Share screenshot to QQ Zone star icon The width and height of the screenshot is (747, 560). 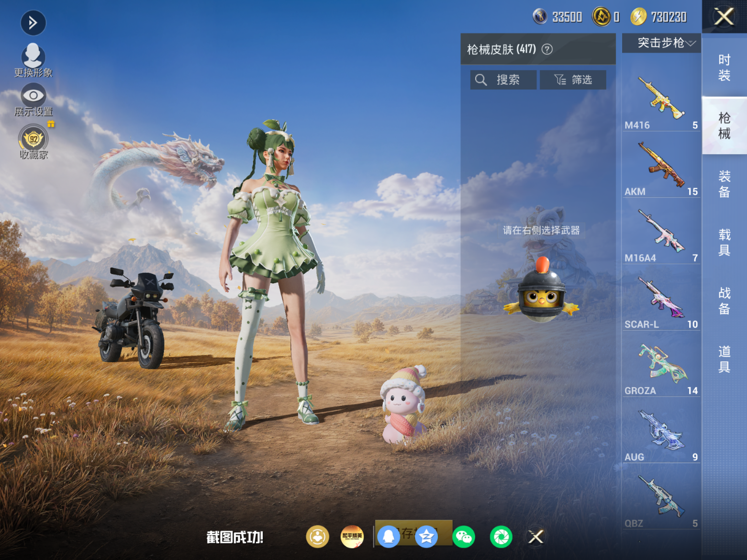[x=426, y=537]
